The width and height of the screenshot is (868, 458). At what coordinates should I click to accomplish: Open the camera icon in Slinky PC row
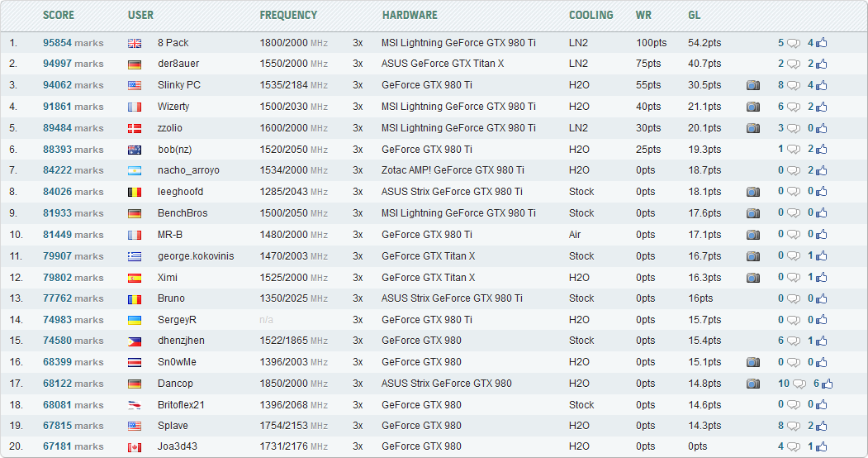(x=753, y=85)
